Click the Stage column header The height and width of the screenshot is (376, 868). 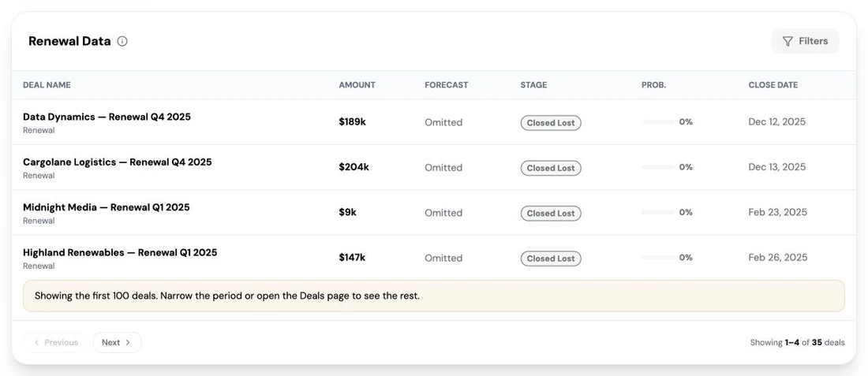tap(533, 85)
